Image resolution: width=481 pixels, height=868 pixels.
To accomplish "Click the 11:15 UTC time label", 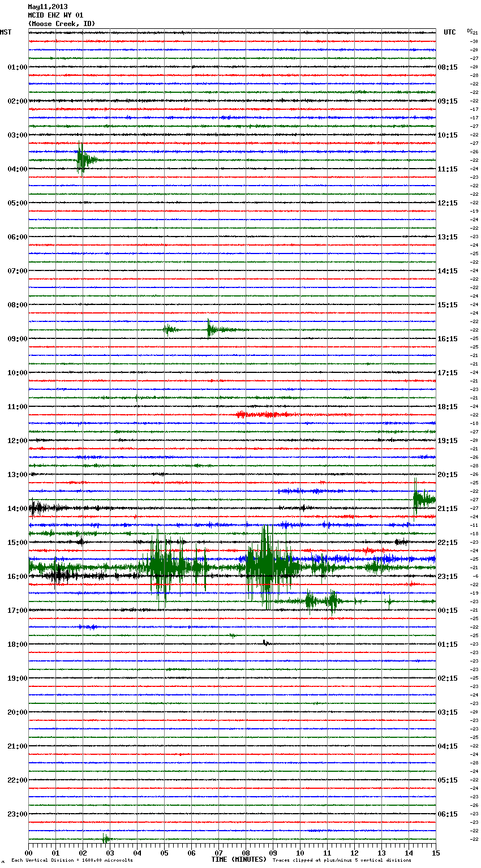I will pos(448,169).
